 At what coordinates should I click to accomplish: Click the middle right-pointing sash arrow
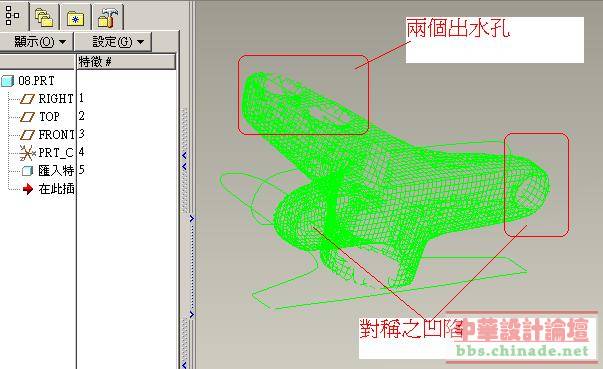192,218
